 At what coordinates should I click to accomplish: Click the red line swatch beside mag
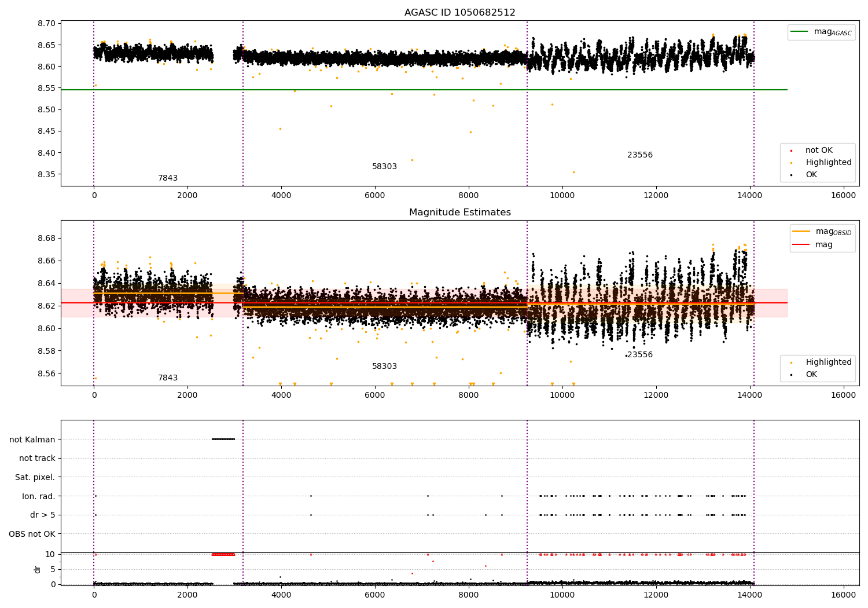click(x=801, y=245)
